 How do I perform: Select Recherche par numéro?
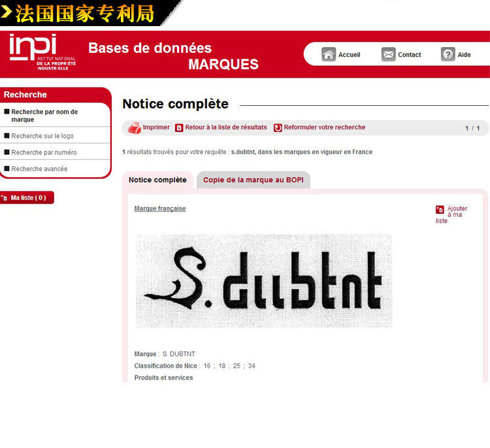click(44, 152)
